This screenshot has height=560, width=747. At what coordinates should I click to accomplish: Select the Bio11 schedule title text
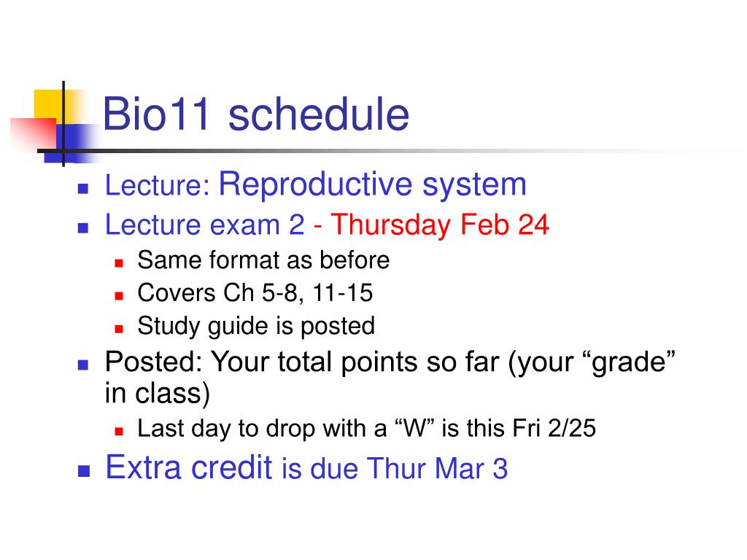255,115
